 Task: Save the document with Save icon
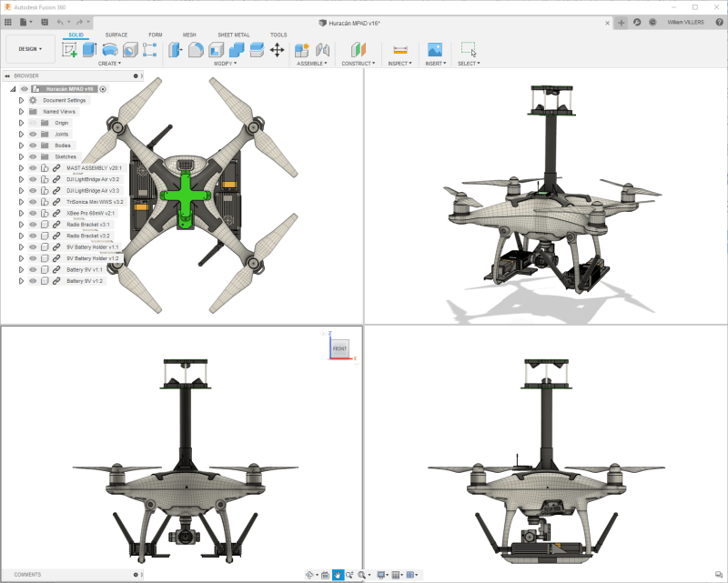coord(45,22)
